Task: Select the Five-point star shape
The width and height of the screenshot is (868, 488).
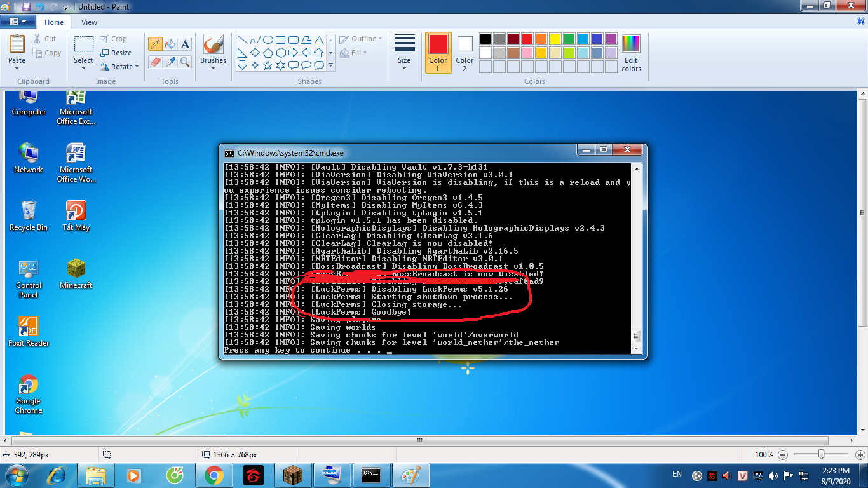Action: click(268, 65)
